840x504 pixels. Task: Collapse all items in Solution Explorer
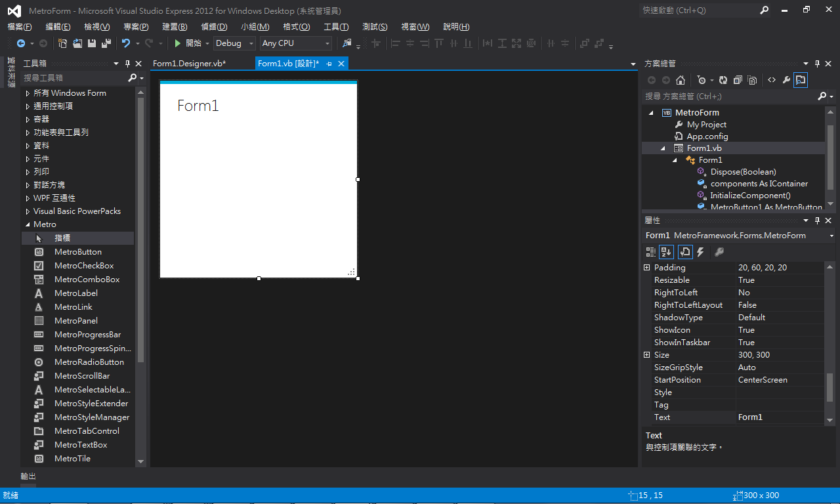tap(738, 80)
